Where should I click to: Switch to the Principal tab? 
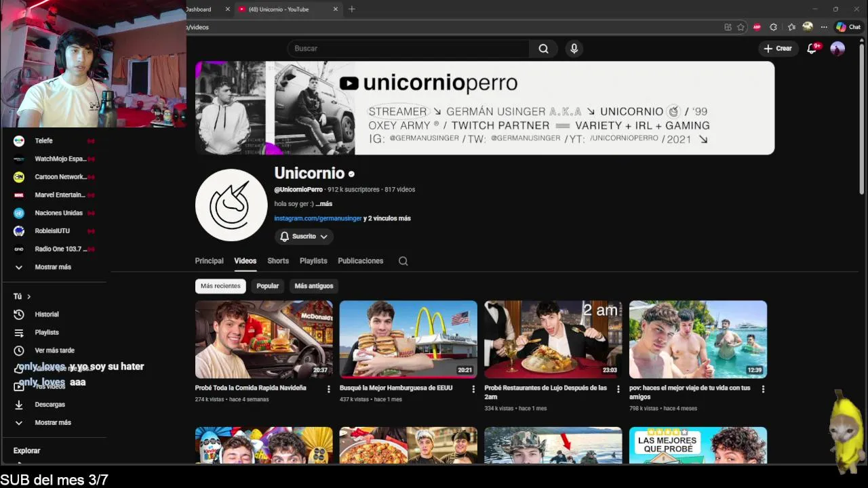point(209,261)
